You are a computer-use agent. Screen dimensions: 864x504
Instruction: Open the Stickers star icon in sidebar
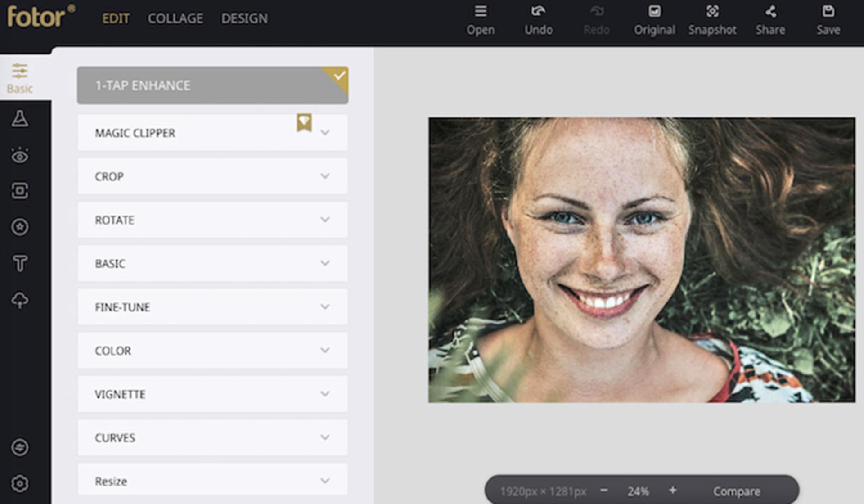20,227
